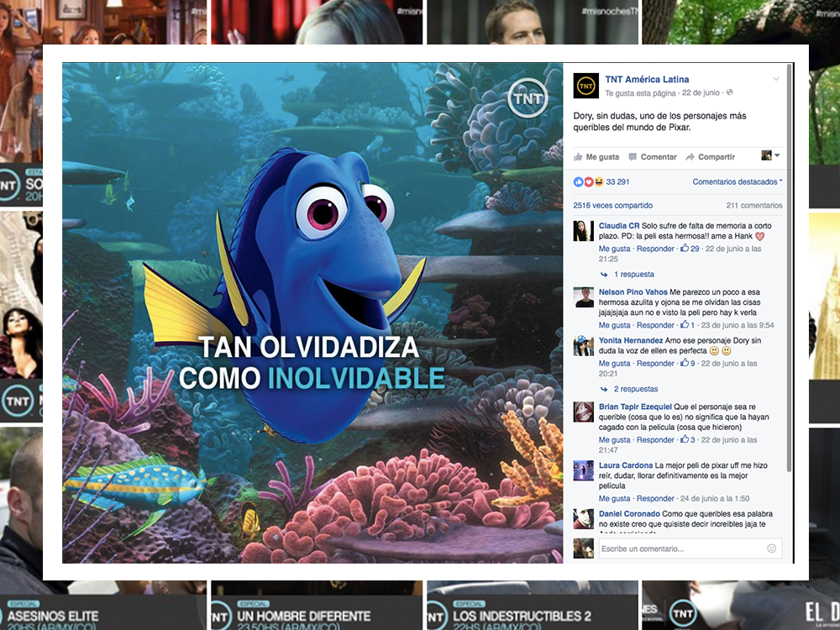Open timestamp 23 de junio a las 9:54
This screenshot has height=630, width=840.
[738, 325]
